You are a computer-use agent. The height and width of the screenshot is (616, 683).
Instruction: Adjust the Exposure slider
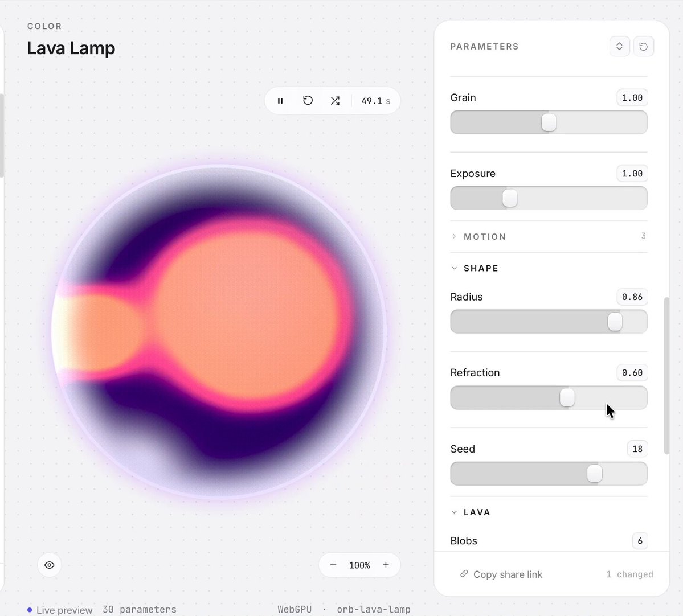(549, 198)
